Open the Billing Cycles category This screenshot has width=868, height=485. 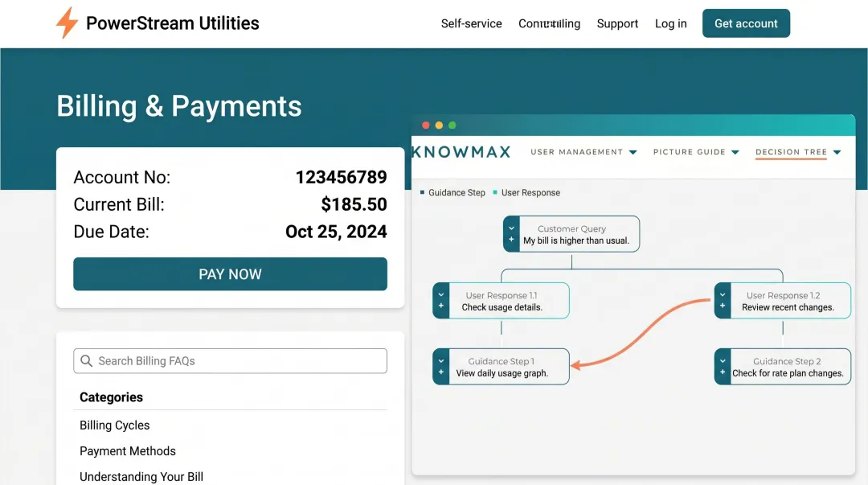tap(115, 425)
